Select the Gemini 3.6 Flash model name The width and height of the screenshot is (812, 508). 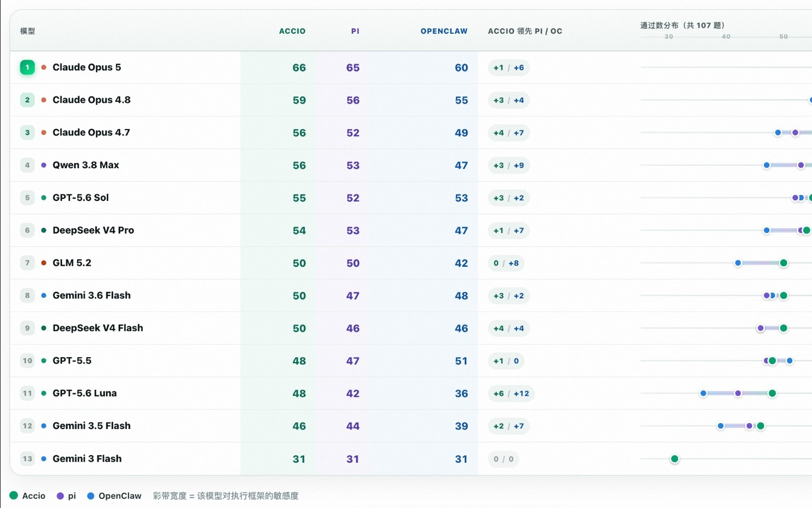pyautogui.click(x=91, y=296)
